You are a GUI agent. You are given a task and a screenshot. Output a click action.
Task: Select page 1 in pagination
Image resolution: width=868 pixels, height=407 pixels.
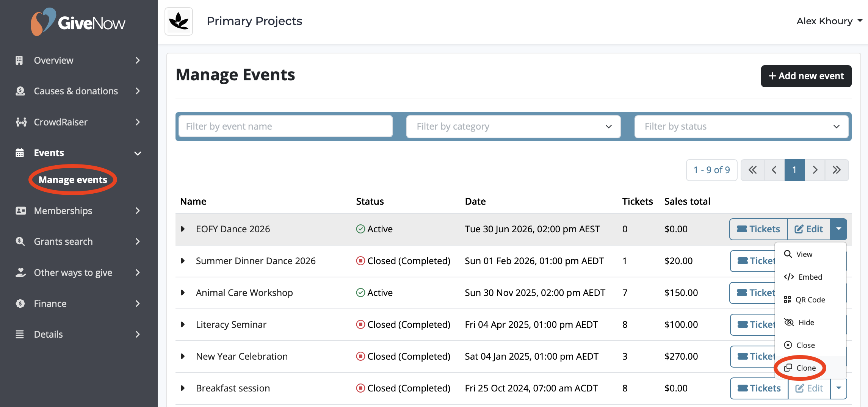(x=794, y=170)
